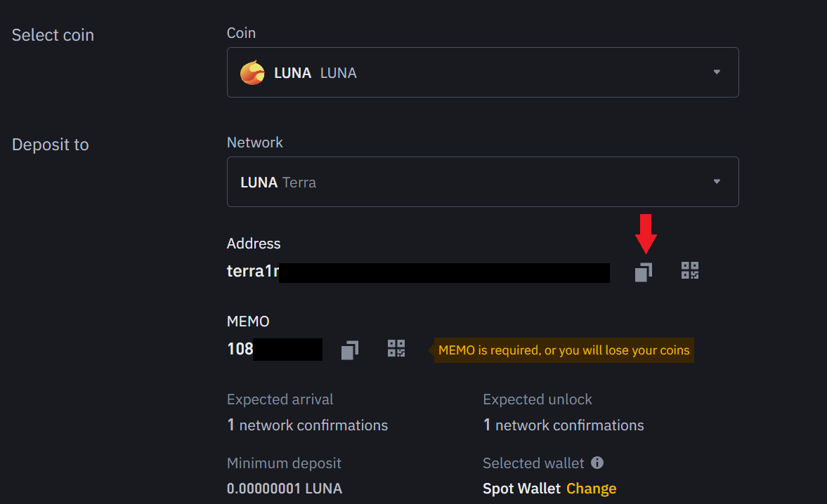Click info icon beside Selected wallet
Viewport: 827px width, 504px height.
click(x=597, y=463)
